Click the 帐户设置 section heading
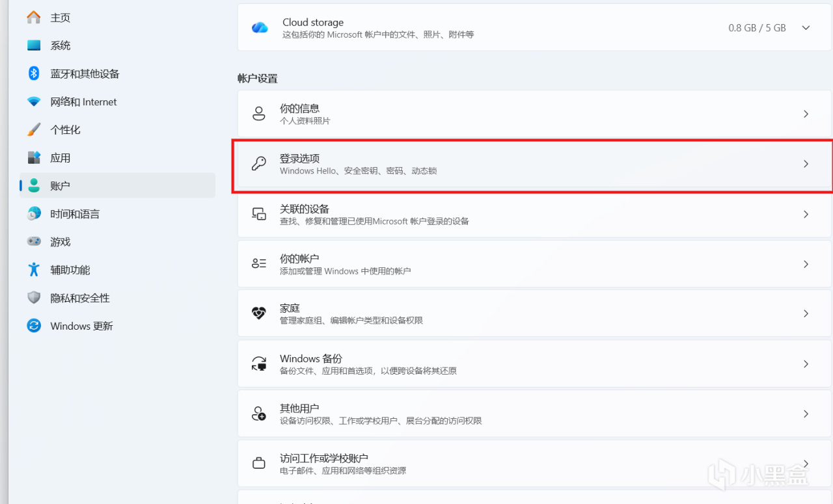833x504 pixels. pos(258,78)
